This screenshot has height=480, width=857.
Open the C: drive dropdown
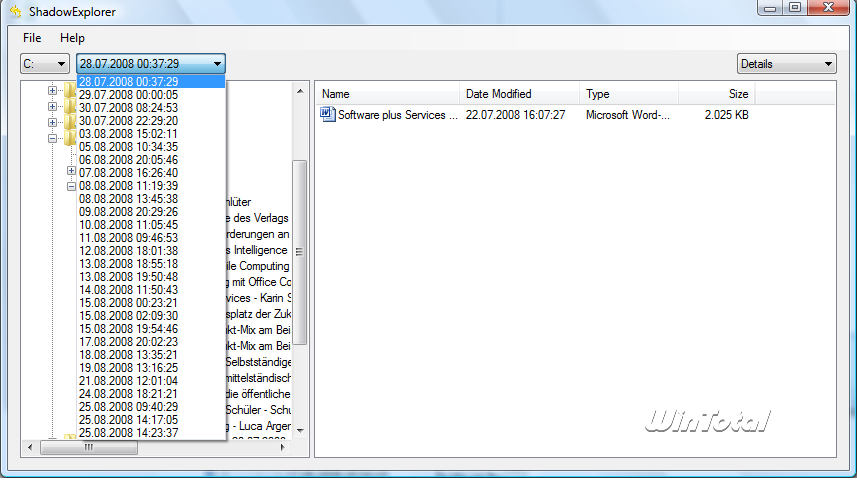(x=45, y=64)
